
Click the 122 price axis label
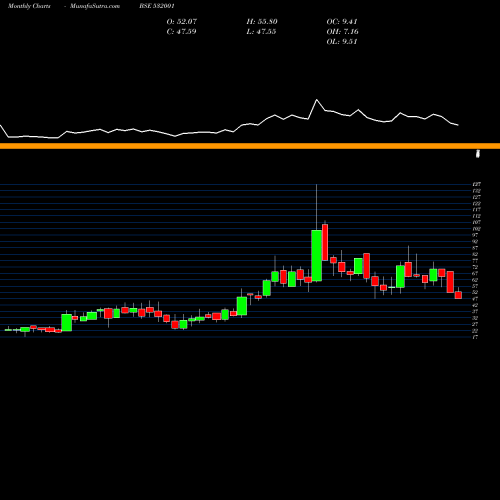click(x=476, y=203)
